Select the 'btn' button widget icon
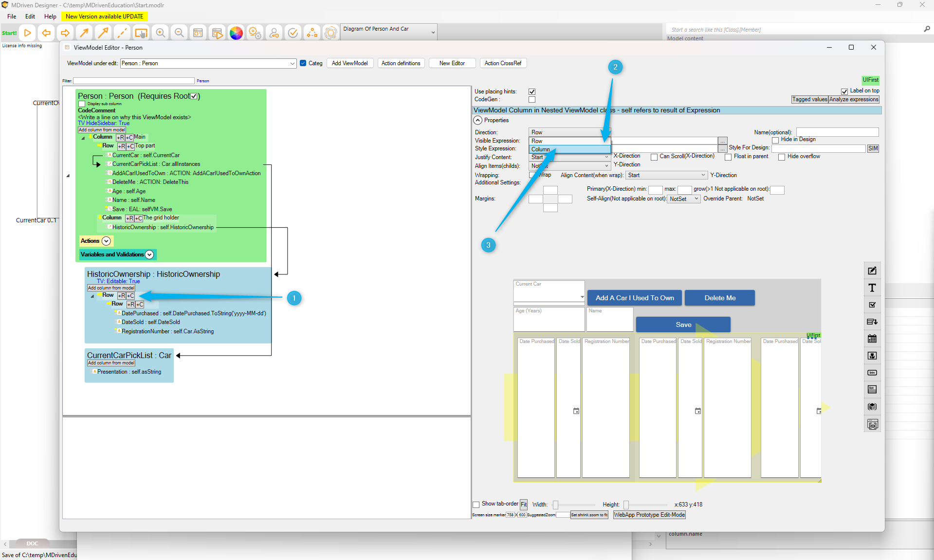 click(872, 373)
